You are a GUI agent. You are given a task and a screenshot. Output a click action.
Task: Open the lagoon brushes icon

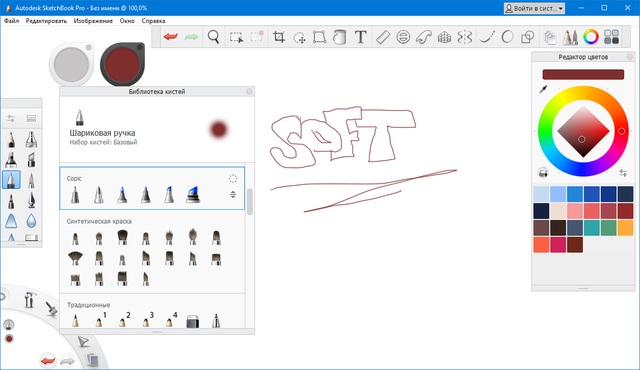tap(51, 308)
